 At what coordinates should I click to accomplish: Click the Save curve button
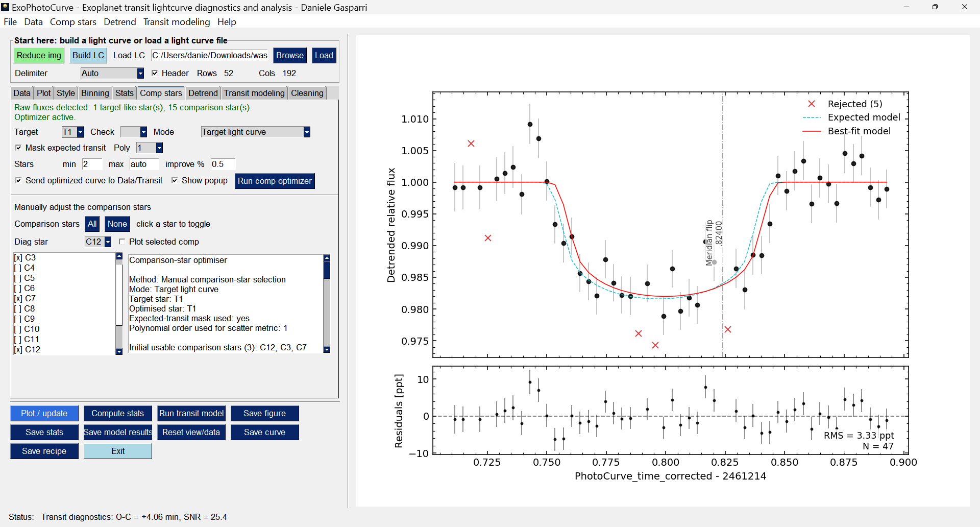point(265,432)
